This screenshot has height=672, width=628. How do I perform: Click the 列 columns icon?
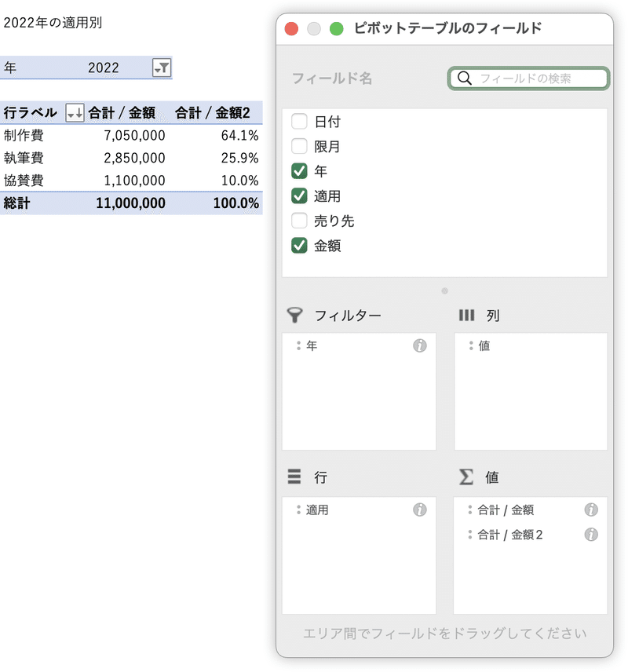pyautogui.click(x=466, y=315)
